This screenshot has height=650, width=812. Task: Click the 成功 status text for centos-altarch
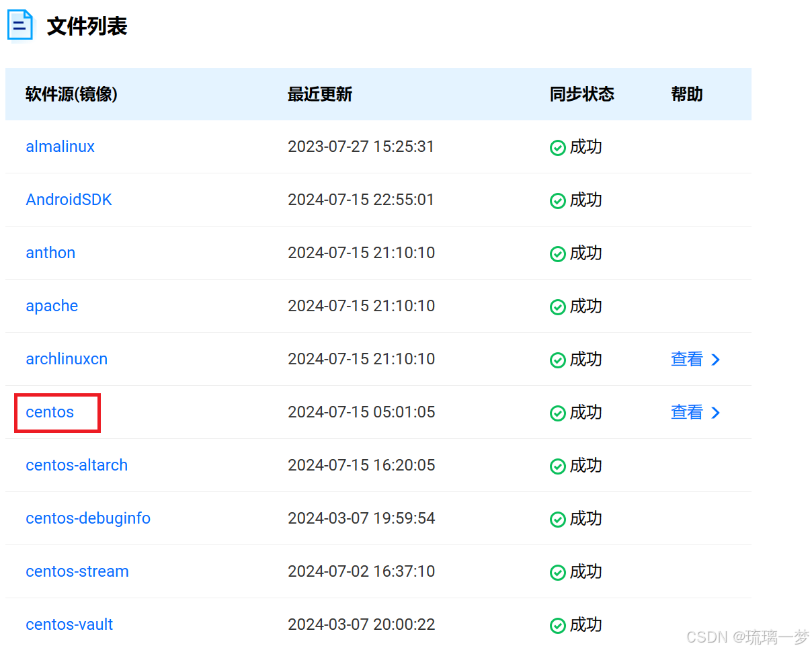pyautogui.click(x=586, y=466)
